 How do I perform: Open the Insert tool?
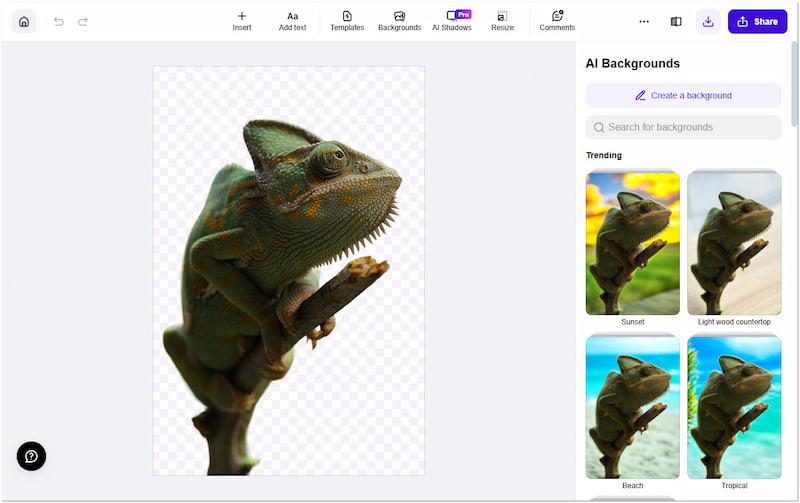pyautogui.click(x=242, y=21)
